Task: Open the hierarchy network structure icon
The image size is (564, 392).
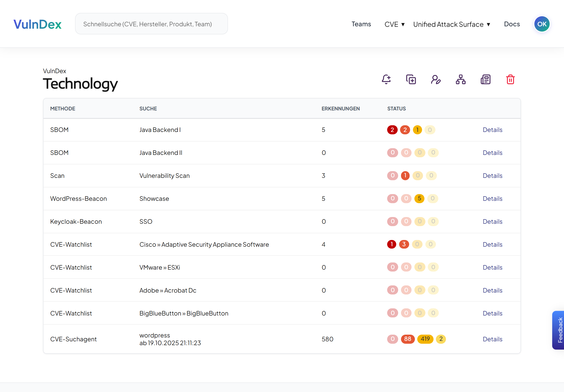Action: point(461,79)
